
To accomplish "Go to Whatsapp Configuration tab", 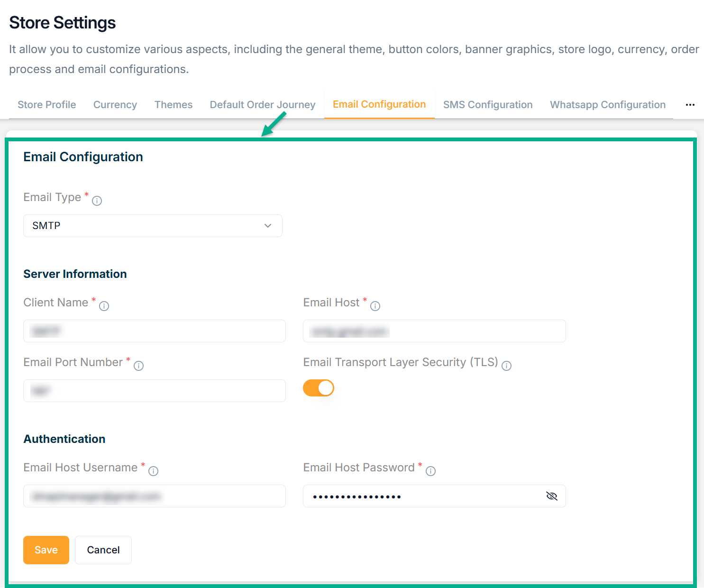I will click(607, 105).
